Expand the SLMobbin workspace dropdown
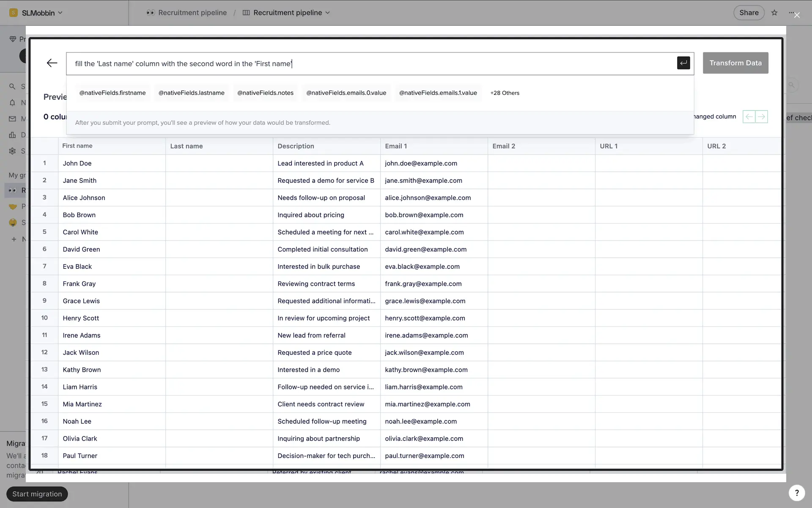Screen dimensions: 812x508 [x=60, y=13]
